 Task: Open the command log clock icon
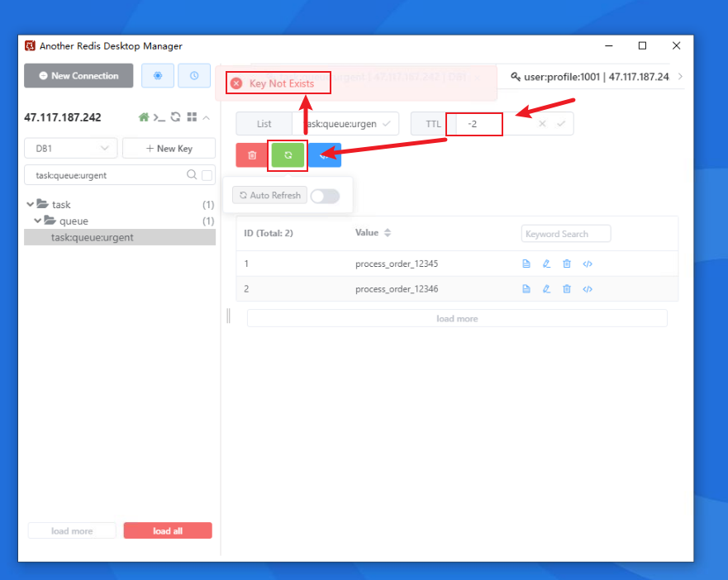coord(194,76)
